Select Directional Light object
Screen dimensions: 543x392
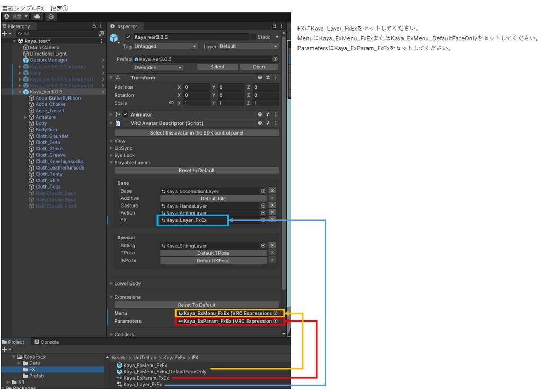(48, 54)
